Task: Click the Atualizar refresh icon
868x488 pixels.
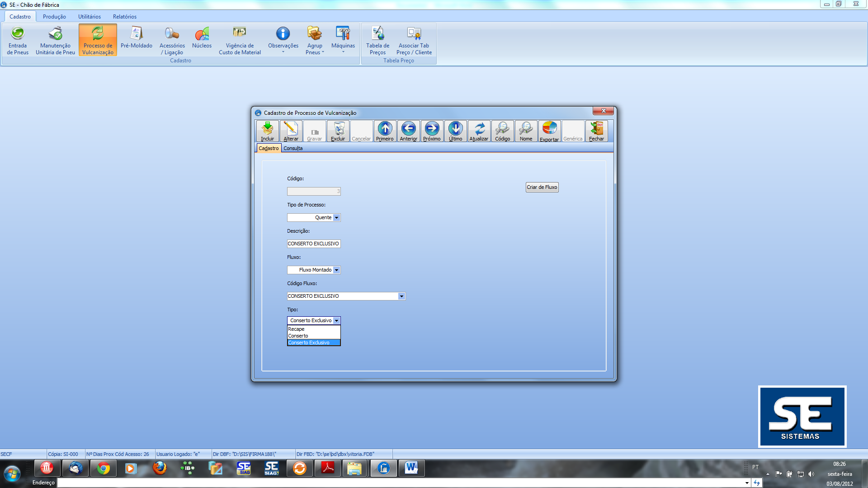Action: (x=479, y=131)
